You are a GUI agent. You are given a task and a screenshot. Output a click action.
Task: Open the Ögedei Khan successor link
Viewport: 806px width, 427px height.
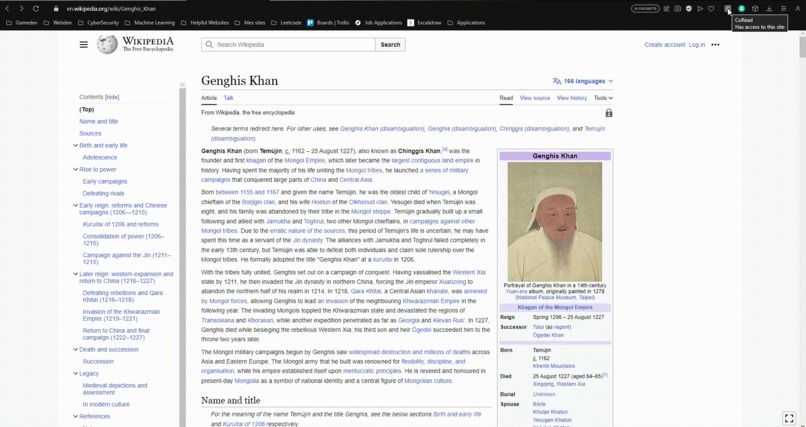click(548, 335)
